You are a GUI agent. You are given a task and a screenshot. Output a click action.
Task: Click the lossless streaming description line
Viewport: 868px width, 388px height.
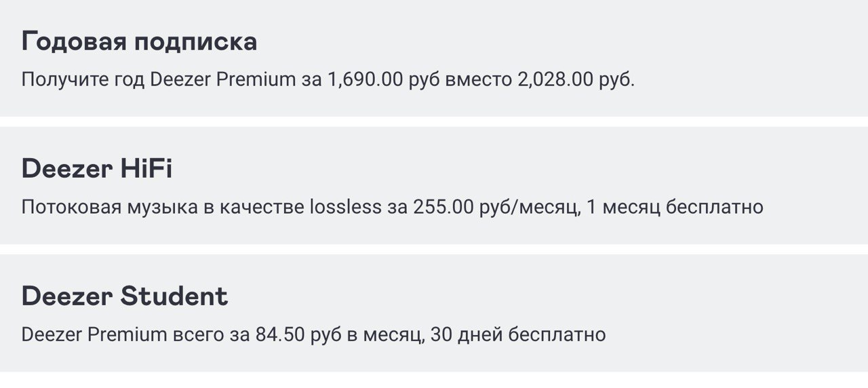pyautogui.click(x=393, y=207)
